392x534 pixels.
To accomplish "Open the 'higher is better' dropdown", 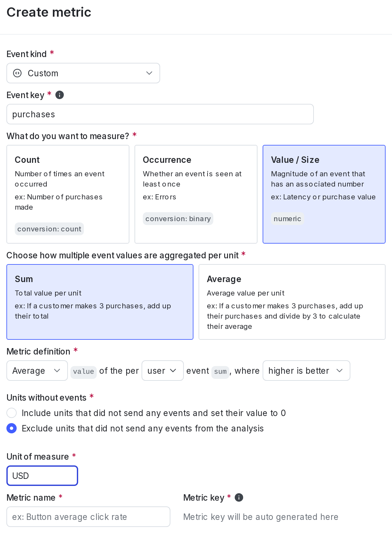I will 306,371.
